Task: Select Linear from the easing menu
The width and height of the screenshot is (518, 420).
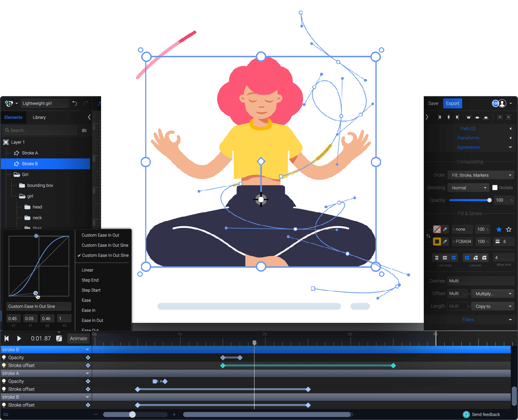Action: (87, 270)
